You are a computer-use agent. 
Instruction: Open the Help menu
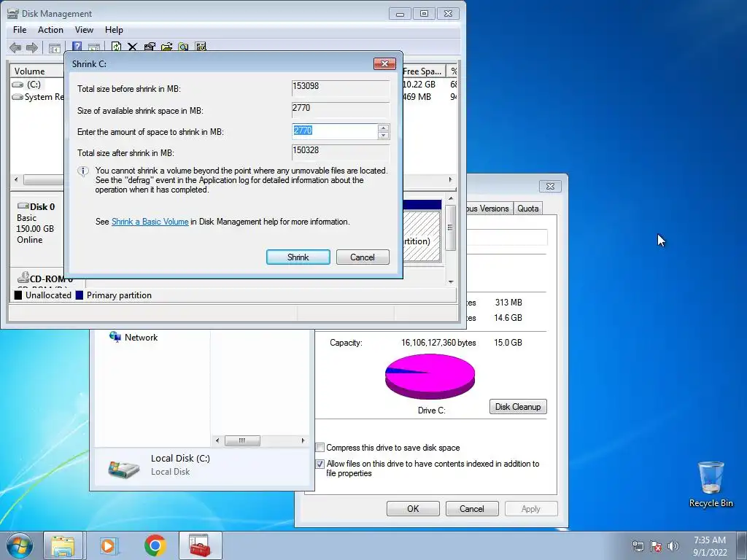click(x=114, y=29)
